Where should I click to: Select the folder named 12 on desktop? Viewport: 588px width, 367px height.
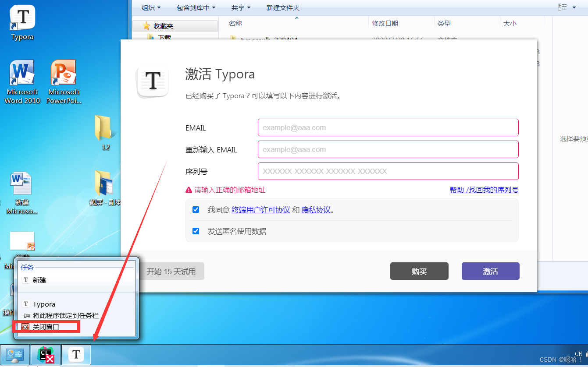[x=105, y=133]
